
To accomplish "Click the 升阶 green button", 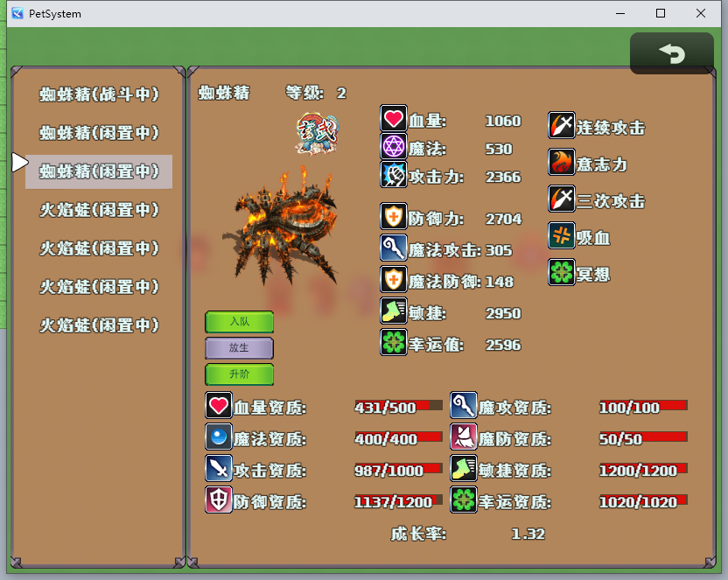I will (239, 374).
